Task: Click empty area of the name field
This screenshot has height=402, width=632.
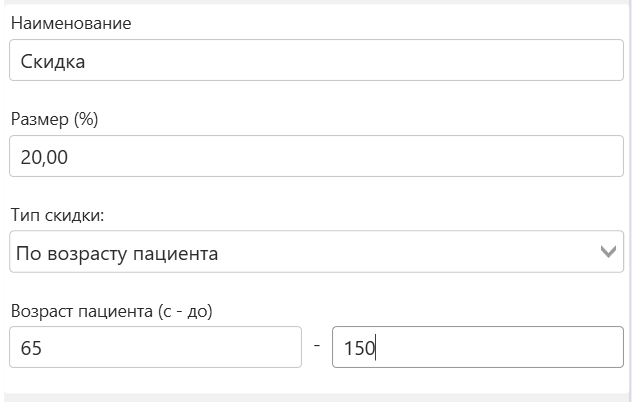Action: [400, 60]
